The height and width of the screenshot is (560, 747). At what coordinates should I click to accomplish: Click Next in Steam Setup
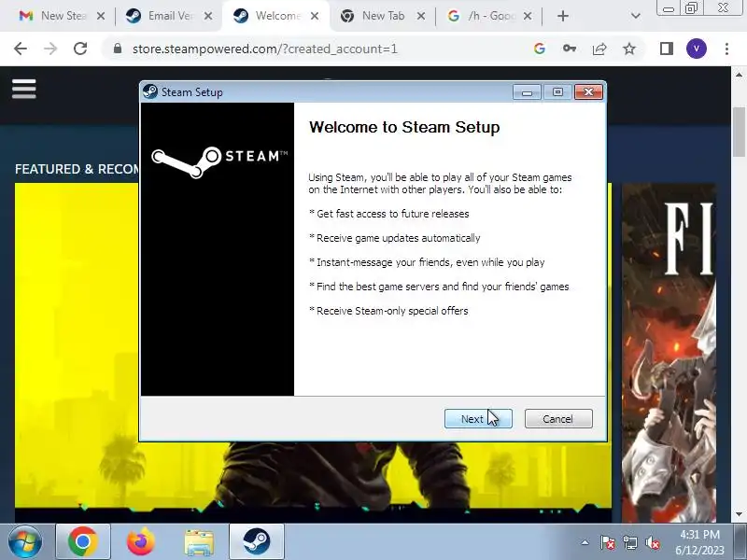tap(478, 418)
